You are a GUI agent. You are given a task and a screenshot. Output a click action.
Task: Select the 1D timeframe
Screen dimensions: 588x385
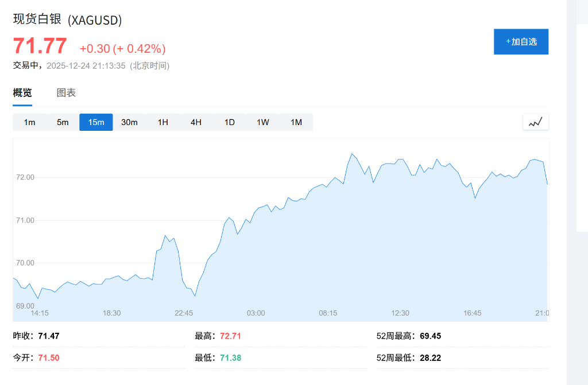pyautogui.click(x=229, y=122)
